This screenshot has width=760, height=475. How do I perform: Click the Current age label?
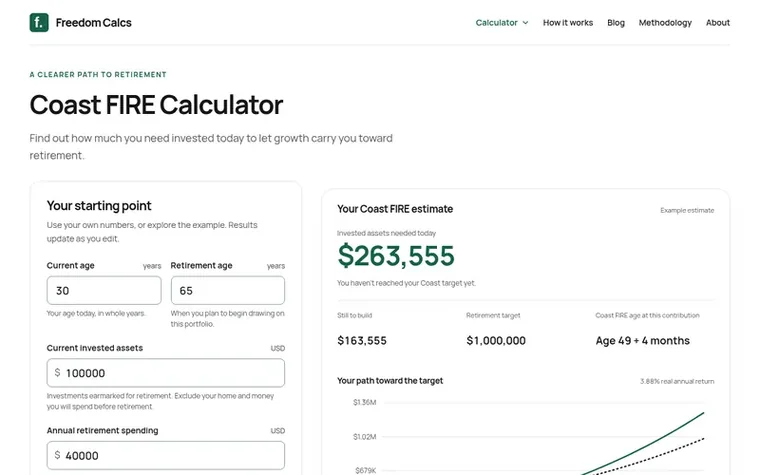click(x=70, y=266)
